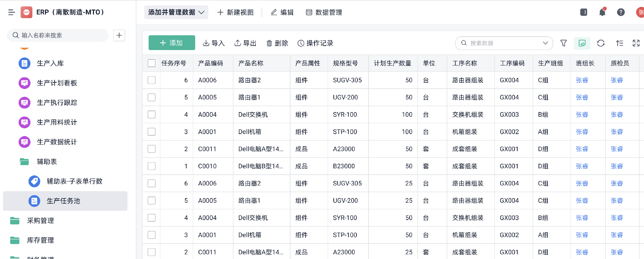644x259 pixels.
Task: Click the 生产任务池 form icon
Action: (x=34, y=201)
